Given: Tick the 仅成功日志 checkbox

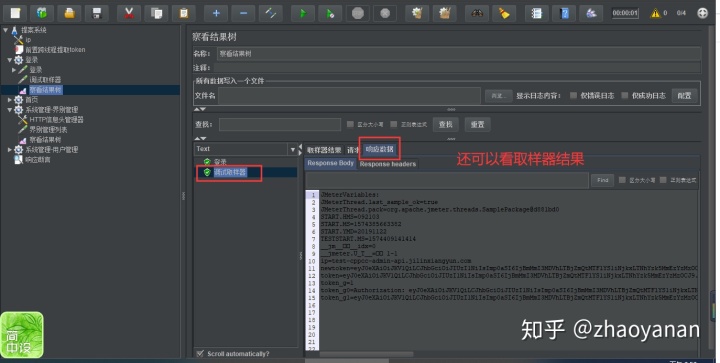Looking at the screenshot, I should [624, 95].
